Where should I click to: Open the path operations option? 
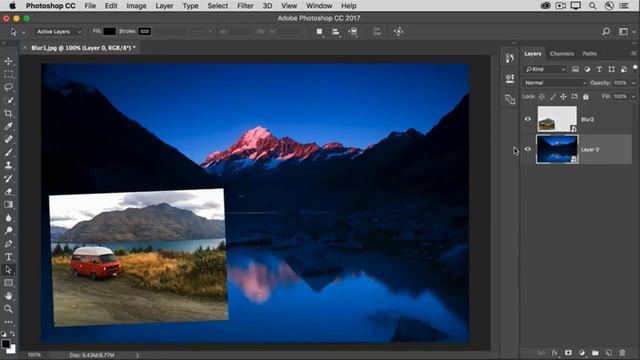pos(320,32)
